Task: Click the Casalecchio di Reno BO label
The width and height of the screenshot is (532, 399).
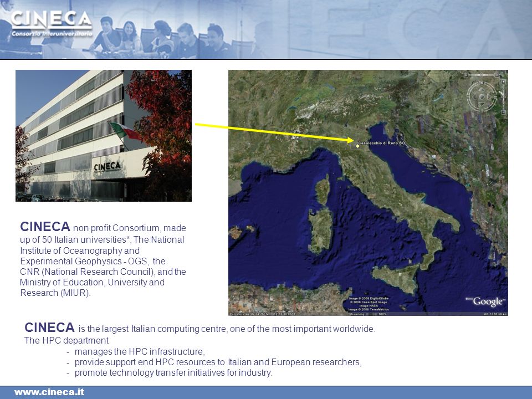Action: [x=382, y=143]
